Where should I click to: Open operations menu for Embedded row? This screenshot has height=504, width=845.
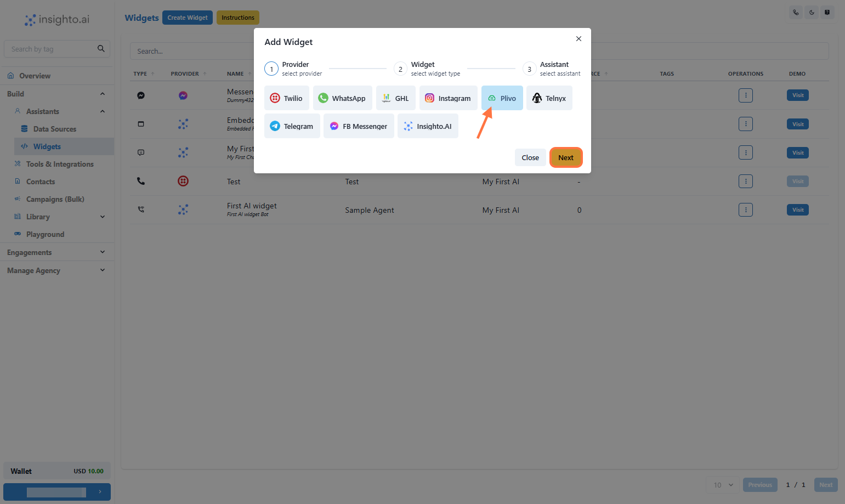click(746, 124)
